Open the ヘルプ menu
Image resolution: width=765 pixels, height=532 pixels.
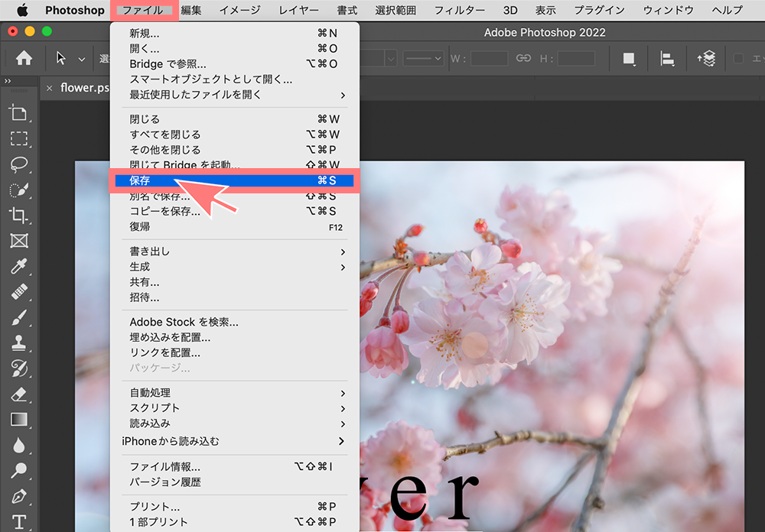tap(728, 10)
